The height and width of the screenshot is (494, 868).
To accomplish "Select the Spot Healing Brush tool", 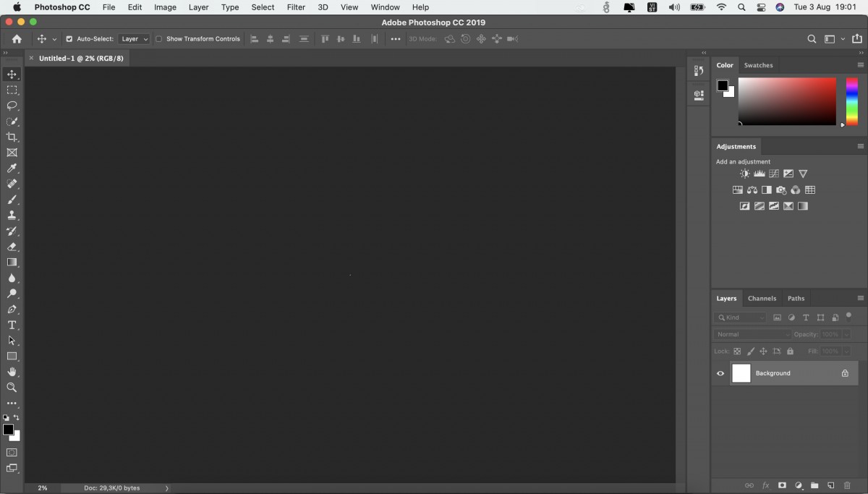I will [12, 184].
